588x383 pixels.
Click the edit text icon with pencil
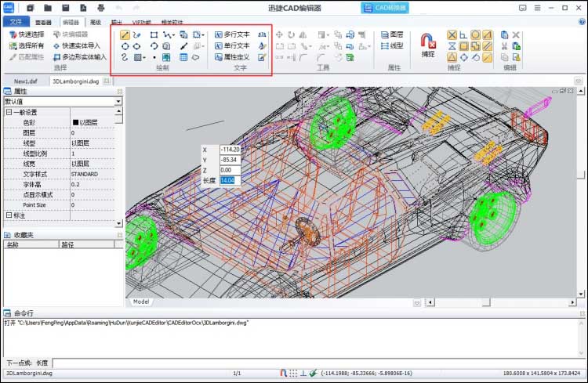[x=262, y=57]
